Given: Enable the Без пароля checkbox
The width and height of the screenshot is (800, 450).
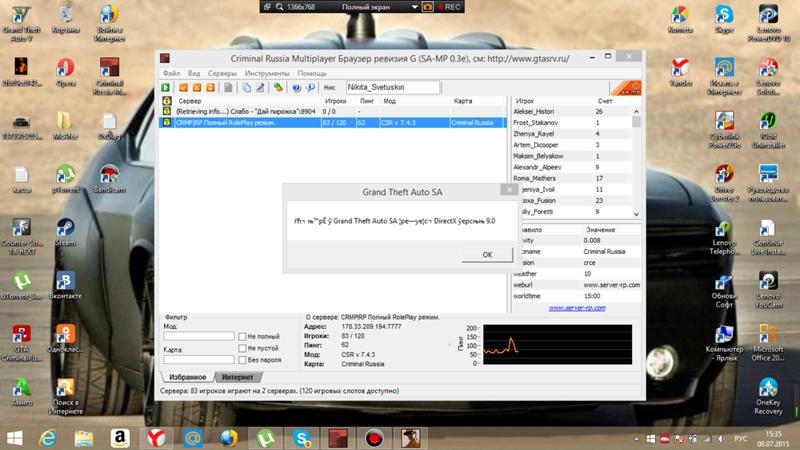Looking at the screenshot, I should tap(242, 360).
